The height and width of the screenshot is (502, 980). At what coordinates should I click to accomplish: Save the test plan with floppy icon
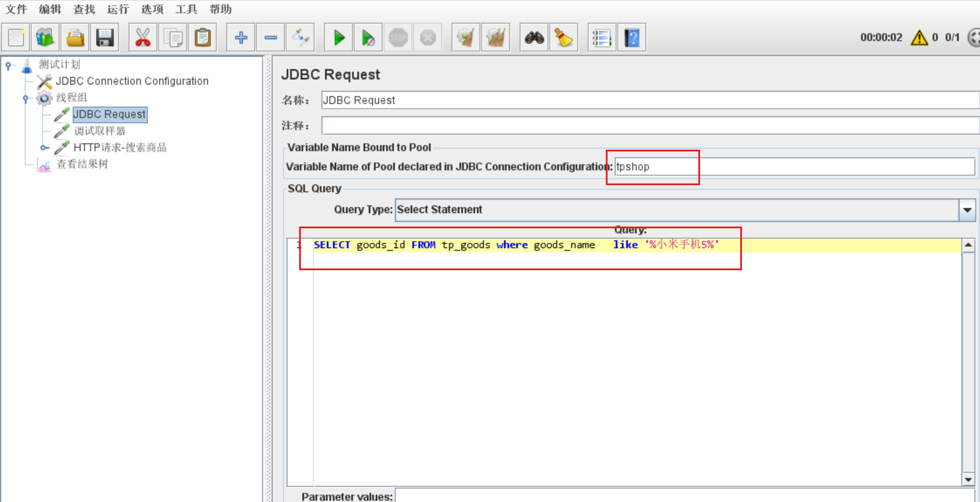tap(105, 38)
